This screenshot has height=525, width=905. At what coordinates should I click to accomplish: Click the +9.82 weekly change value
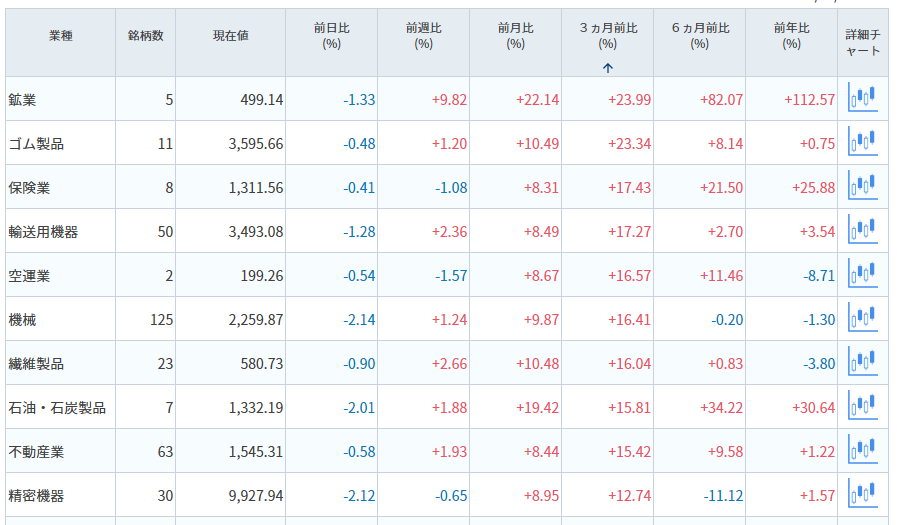click(449, 100)
